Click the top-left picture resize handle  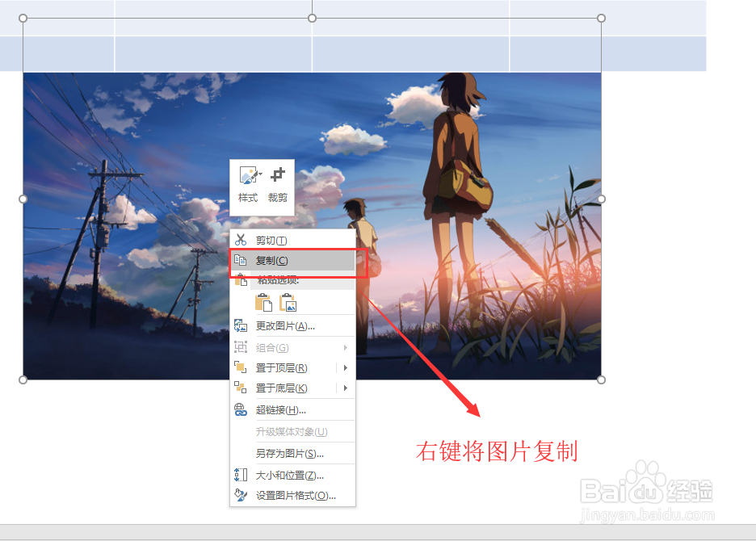[23, 19]
